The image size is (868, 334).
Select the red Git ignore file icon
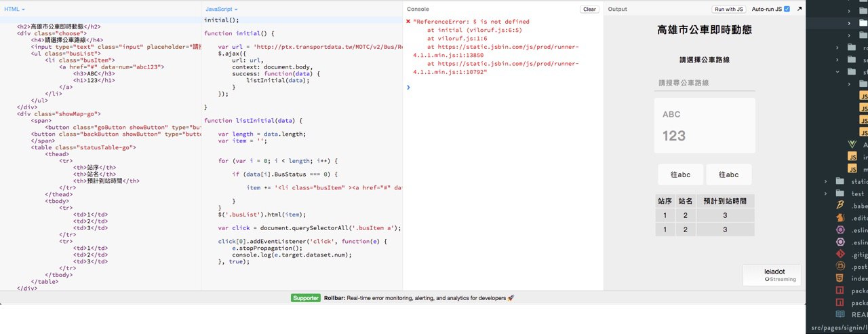point(840,254)
